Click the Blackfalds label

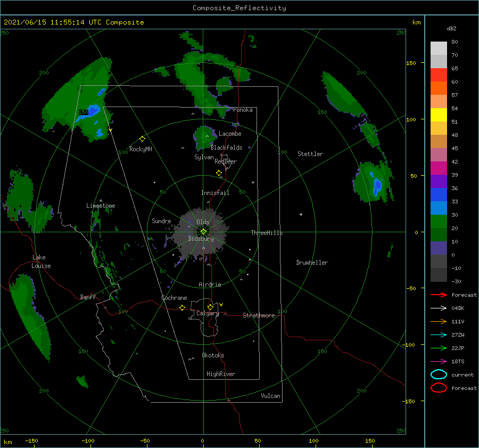[226, 148]
